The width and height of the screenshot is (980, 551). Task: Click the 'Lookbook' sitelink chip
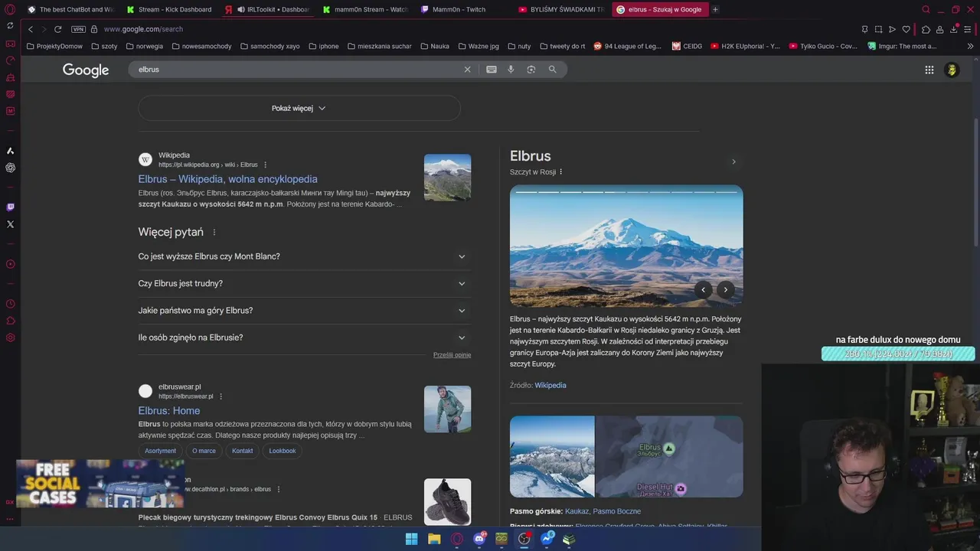tap(283, 451)
